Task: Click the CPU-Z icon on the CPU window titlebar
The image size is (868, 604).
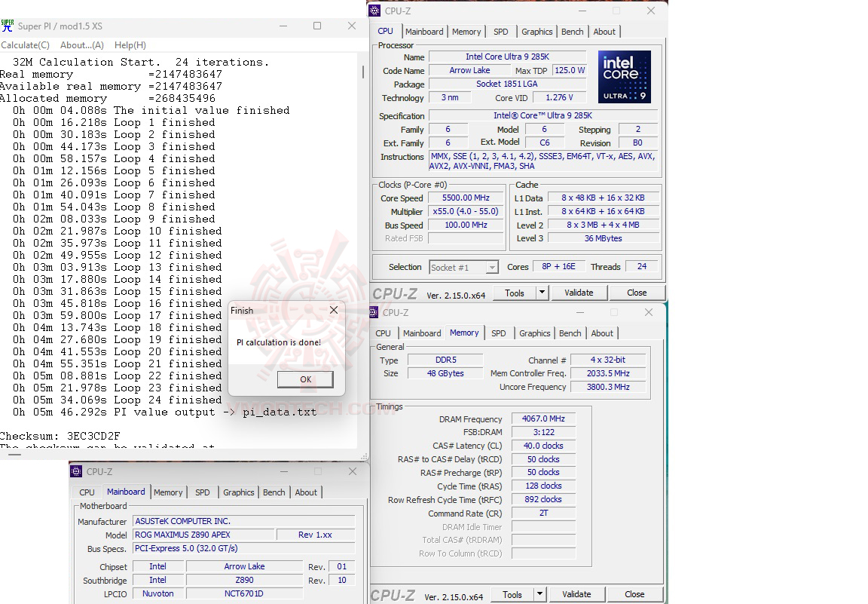Action: pos(374,11)
